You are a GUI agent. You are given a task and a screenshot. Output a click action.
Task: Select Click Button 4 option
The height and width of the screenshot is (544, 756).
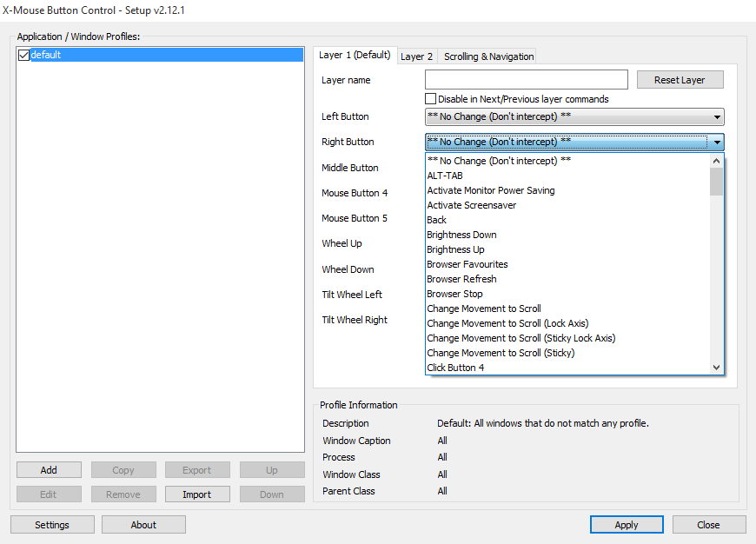tap(568, 368)
